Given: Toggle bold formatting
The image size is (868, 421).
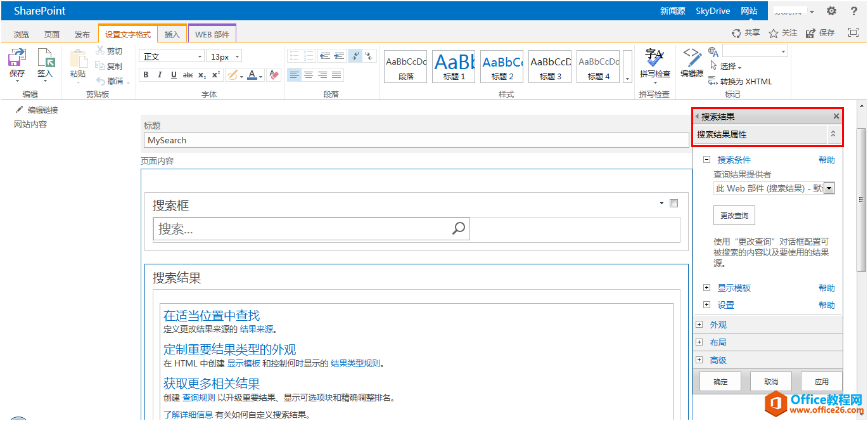Looking at the screenshot, I should pyautogui.click(x=146, y=75).
